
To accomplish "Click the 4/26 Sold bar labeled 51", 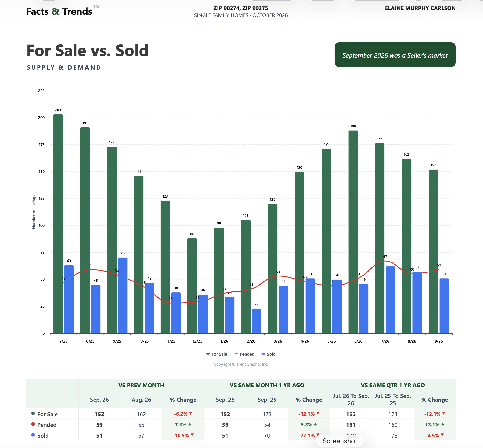I will pyautogui.click(x=310, y=306).
